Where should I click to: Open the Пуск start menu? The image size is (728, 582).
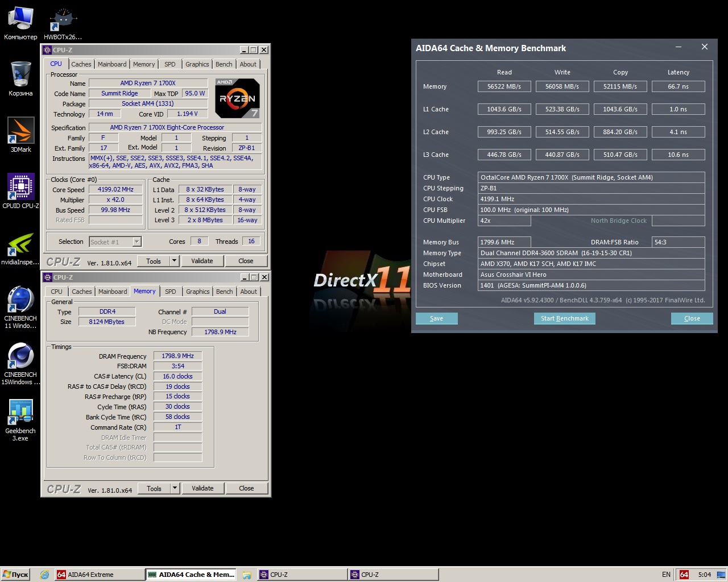click(15, 575)
